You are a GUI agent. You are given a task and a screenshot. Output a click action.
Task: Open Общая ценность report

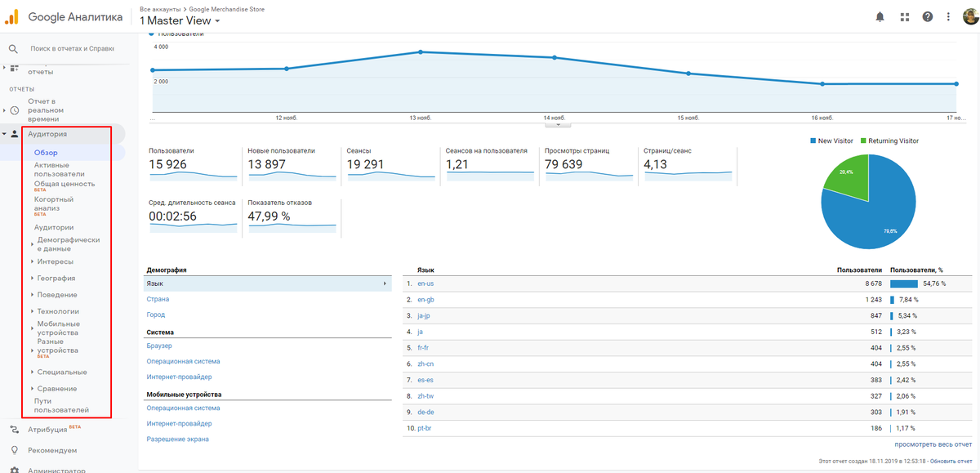click(x=65, y=184)
